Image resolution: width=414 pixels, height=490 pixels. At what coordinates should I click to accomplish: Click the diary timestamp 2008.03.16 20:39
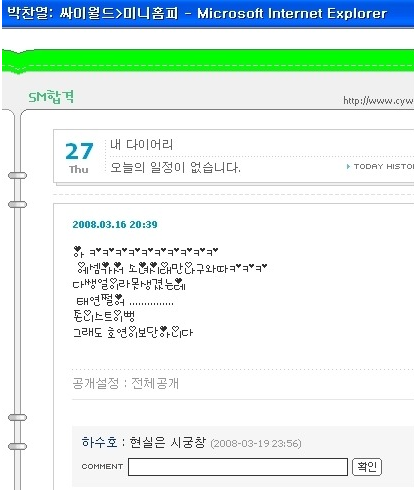(115, 224)
